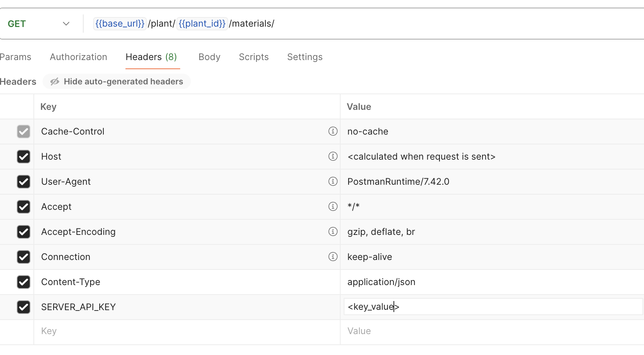Uncheck the SERVER_API_KEY header
Viewport: 644px width, 355px height.
tap(24, 307)
